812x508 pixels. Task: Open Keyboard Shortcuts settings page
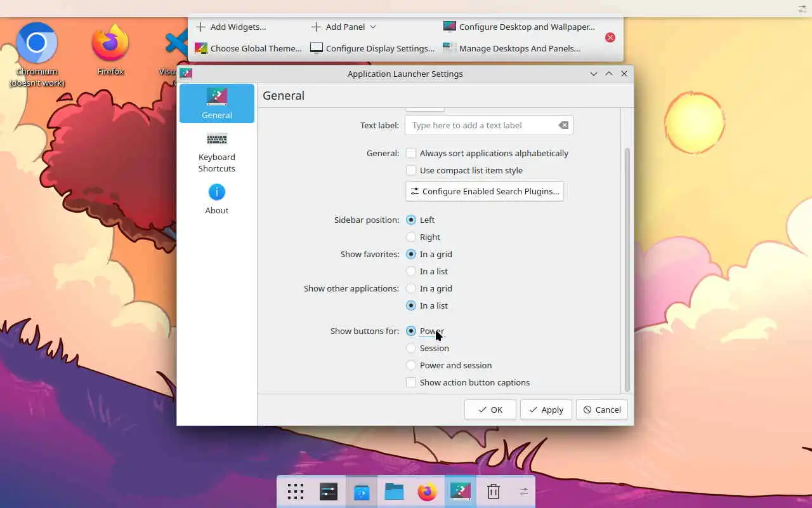pyautogui.click(x=217, y=152)
